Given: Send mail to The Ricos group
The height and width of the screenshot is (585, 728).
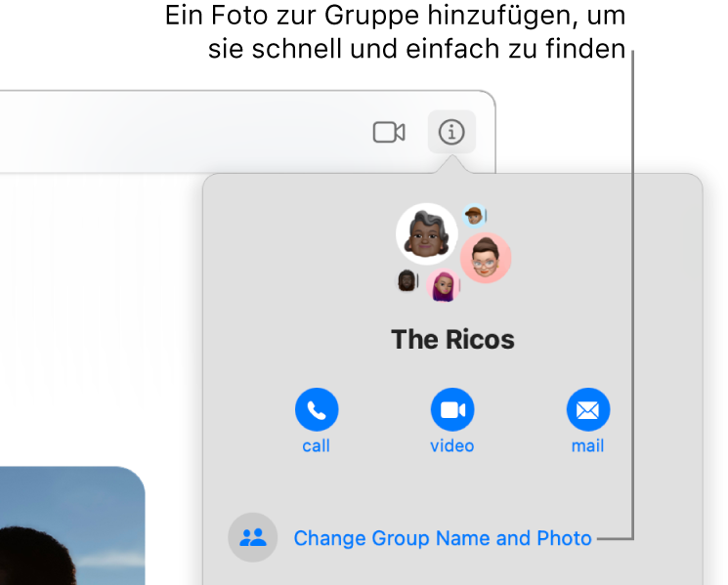Looking at the screenshot, I should [588, 409].
